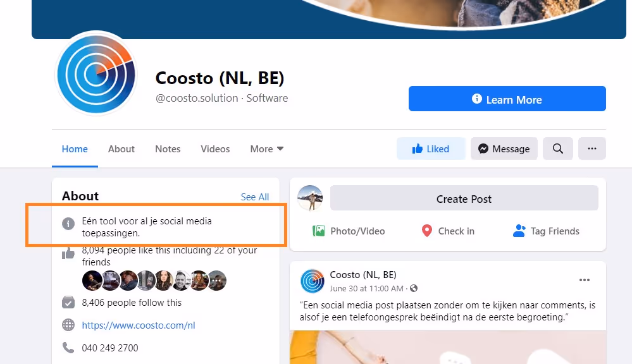Click the followers checkmark icon
This screenshot has width=632, height=364.
coord(68,302)
